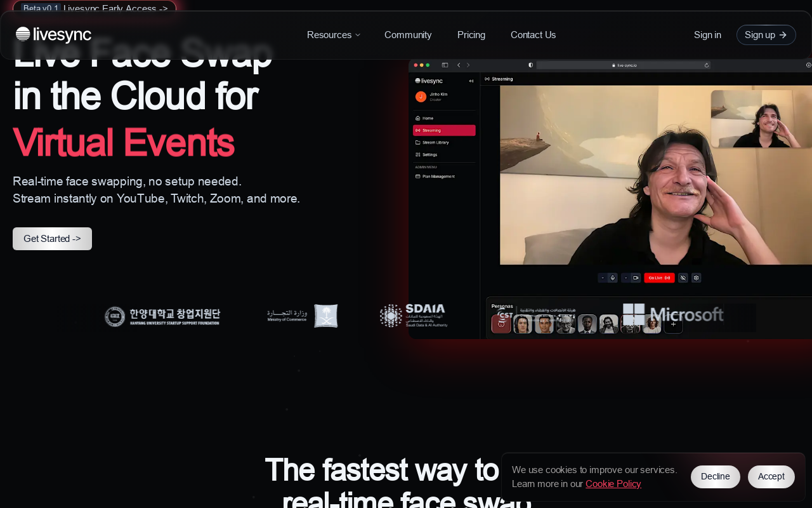This screenshot has height=508, width=812.
Task: Open the Cookie Policy link
Action: tap(613, 484)
